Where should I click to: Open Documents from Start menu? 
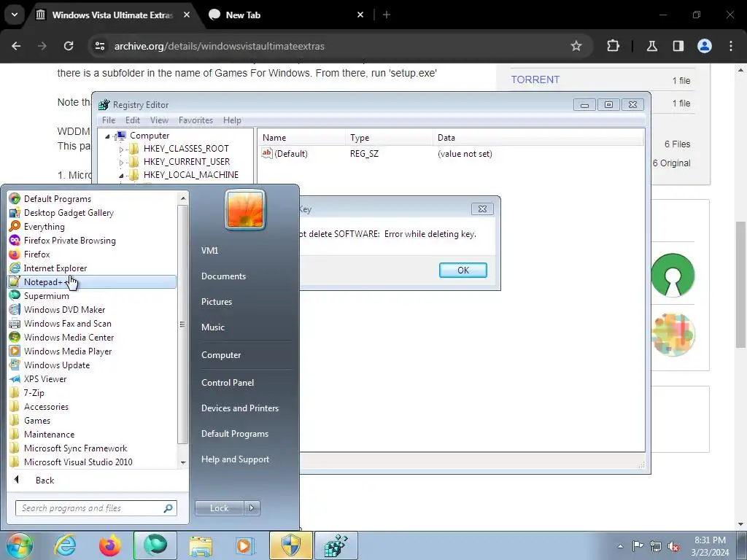[223, 276]
